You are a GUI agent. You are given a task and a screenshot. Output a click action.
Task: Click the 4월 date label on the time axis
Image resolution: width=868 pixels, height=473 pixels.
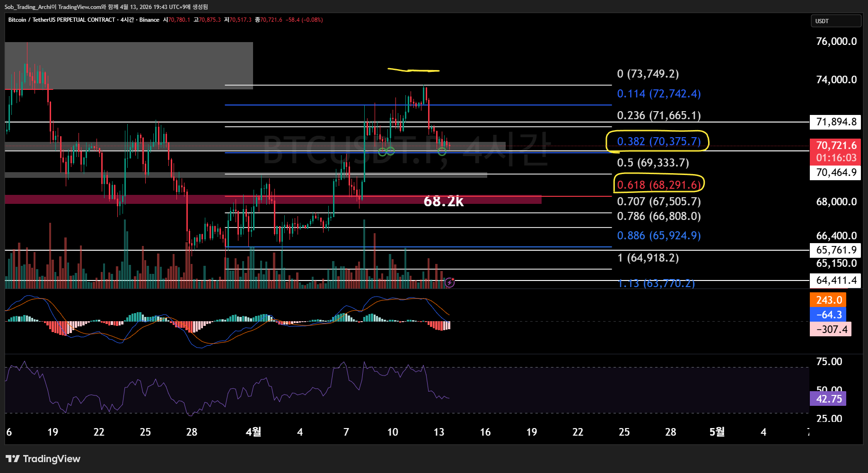254,432
